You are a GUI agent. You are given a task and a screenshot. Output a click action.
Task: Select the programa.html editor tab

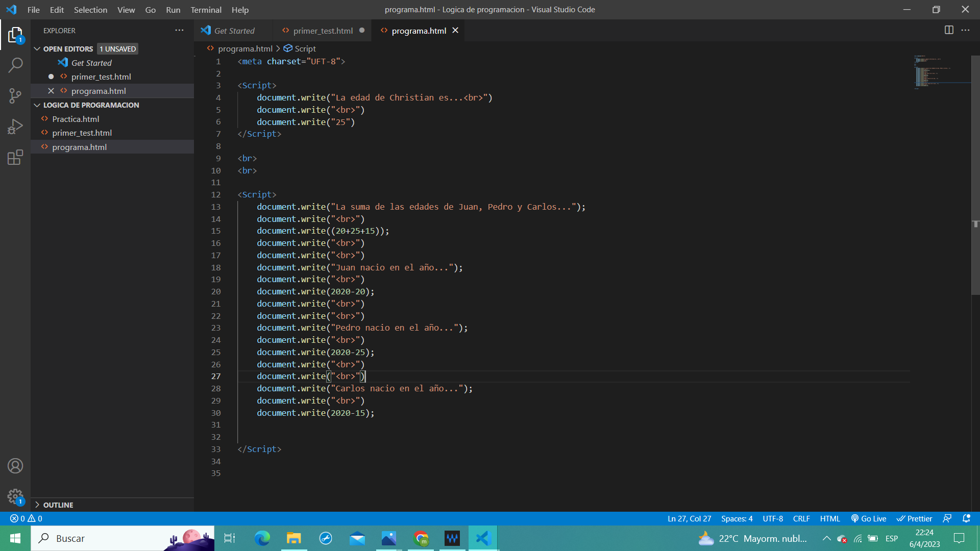(x=418, y=31)
